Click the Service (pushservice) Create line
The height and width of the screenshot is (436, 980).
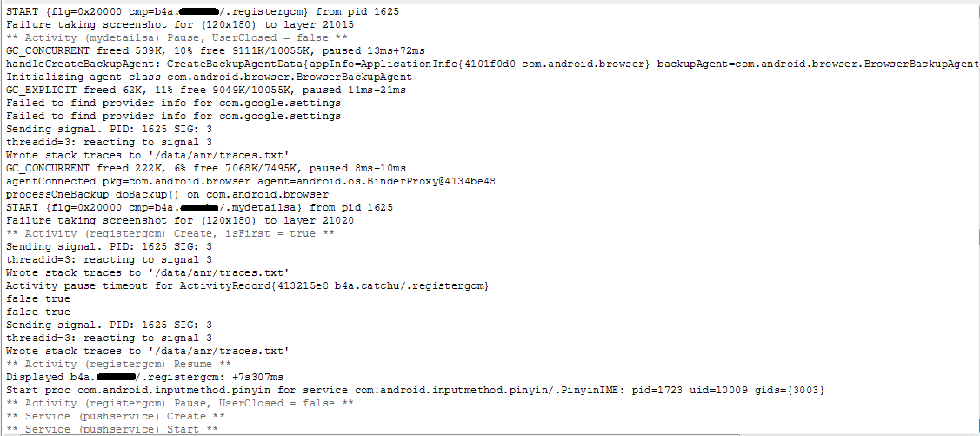pos(113,416)
